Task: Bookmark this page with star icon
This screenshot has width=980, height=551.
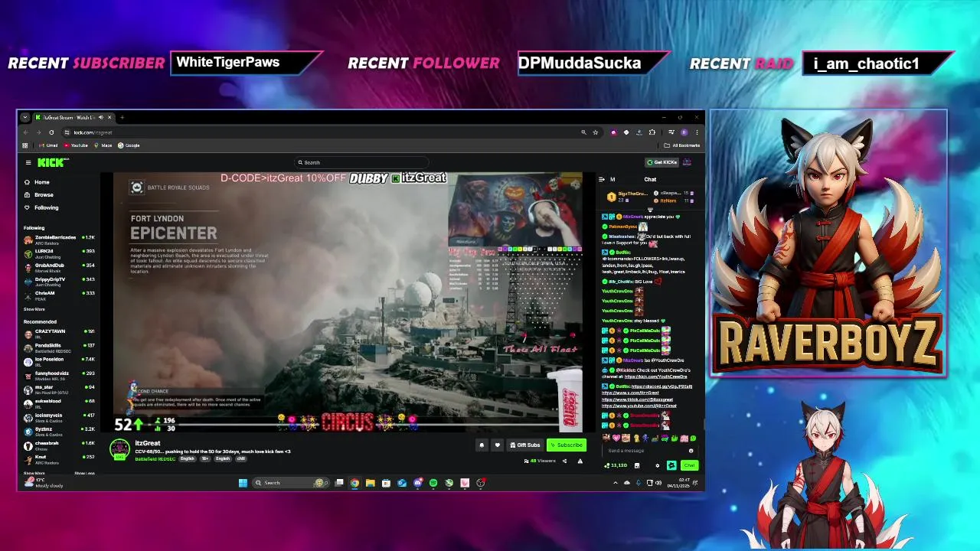Action: pos(595,132)
